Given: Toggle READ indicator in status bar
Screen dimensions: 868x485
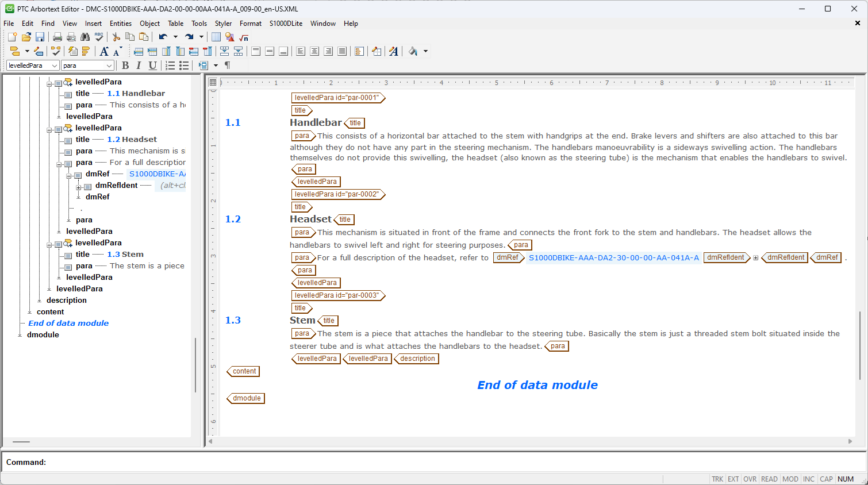Looking at the screenshot, I should pos(769,479).
